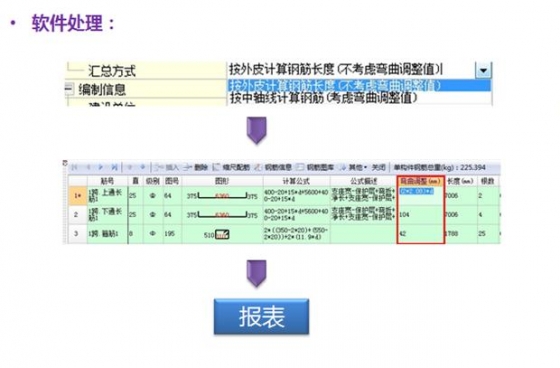
Task: Go to previous record in rebar toolbar
Action: 88,167
